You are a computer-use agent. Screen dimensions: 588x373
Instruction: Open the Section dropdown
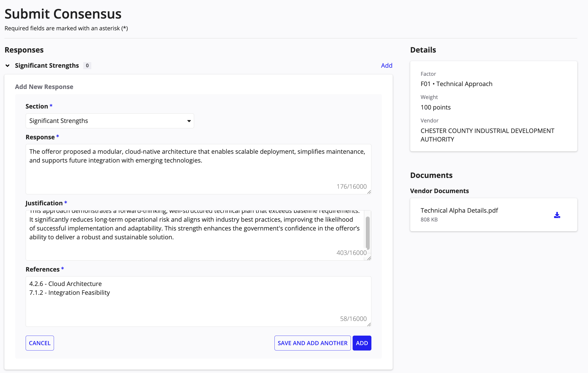[x=110, y=121]
